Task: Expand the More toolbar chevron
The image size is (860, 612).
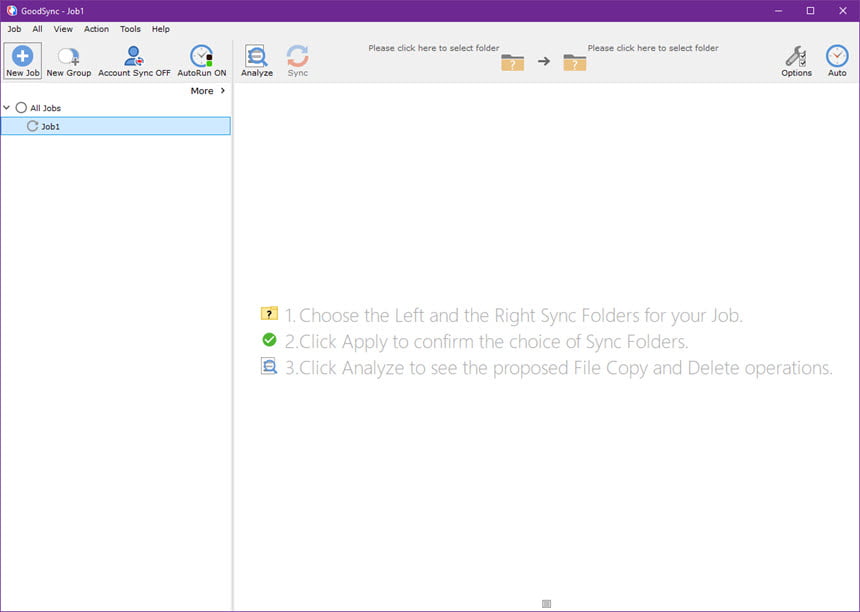Action: pos(223,90)
